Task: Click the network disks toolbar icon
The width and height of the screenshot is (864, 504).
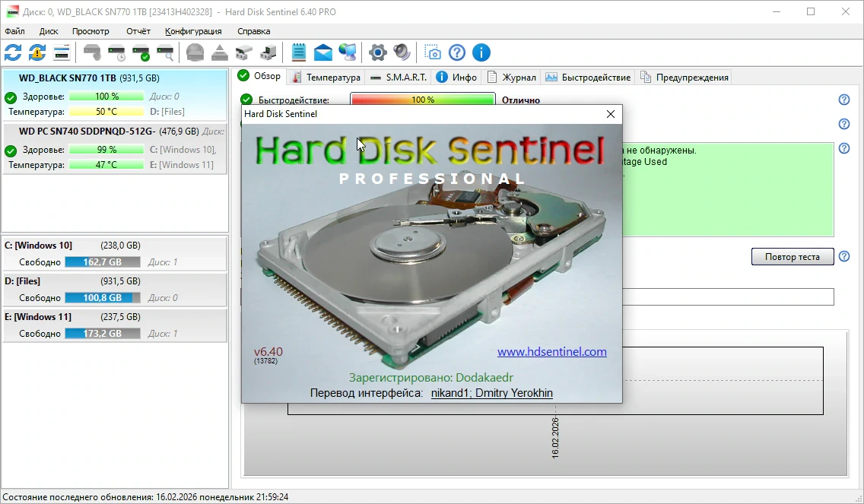Action: 243,53
